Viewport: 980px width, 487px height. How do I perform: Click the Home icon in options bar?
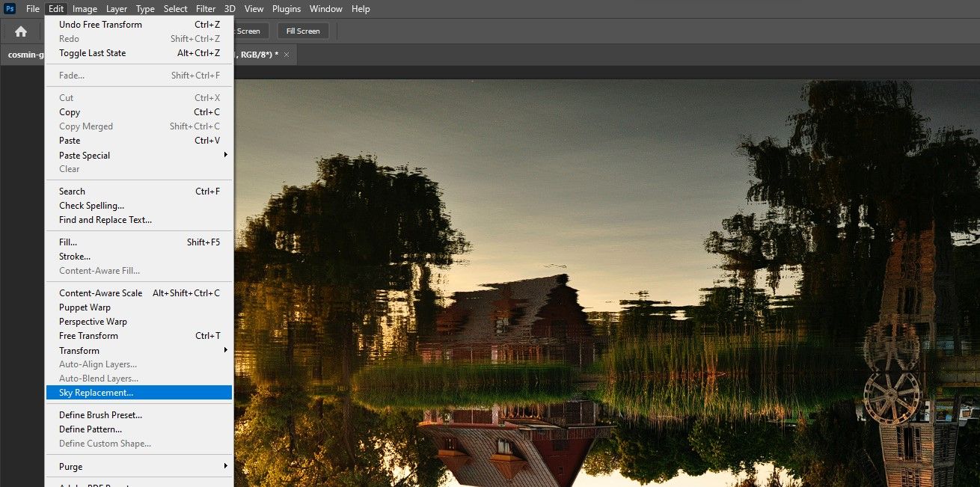click(x=21, y=31)
